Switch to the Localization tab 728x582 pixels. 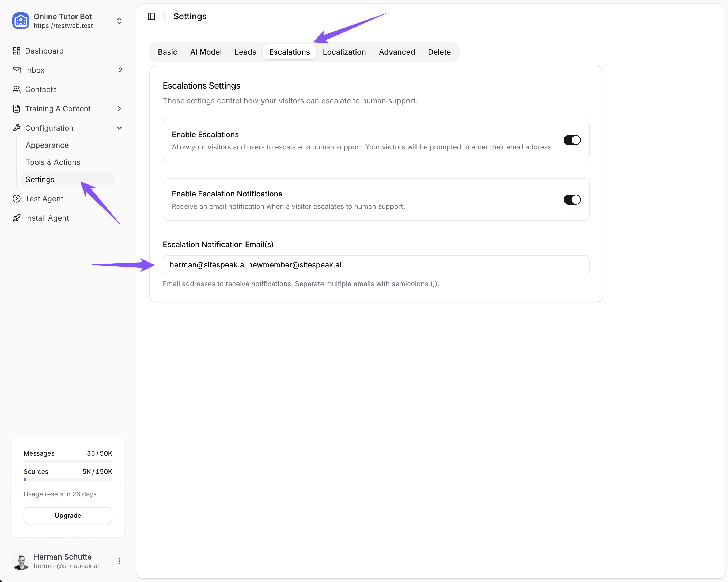pyautogui.click(x=344, y=52)
